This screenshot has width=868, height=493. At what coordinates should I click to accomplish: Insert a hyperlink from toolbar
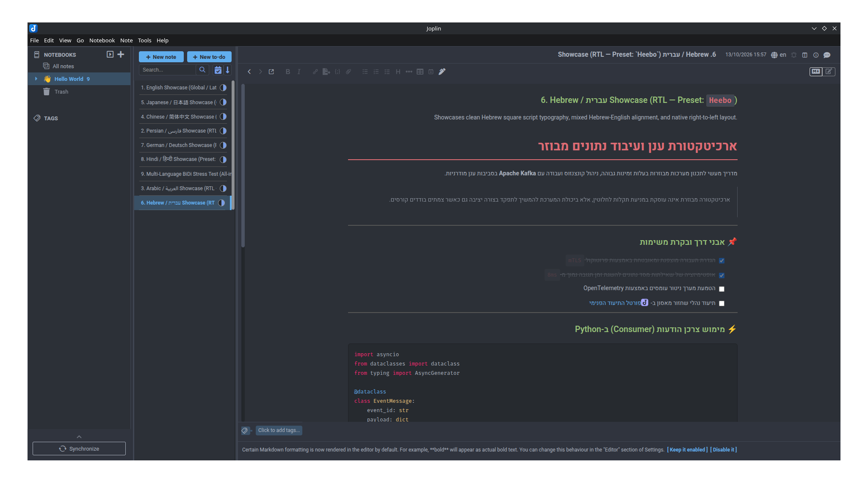tap(315, 72)
